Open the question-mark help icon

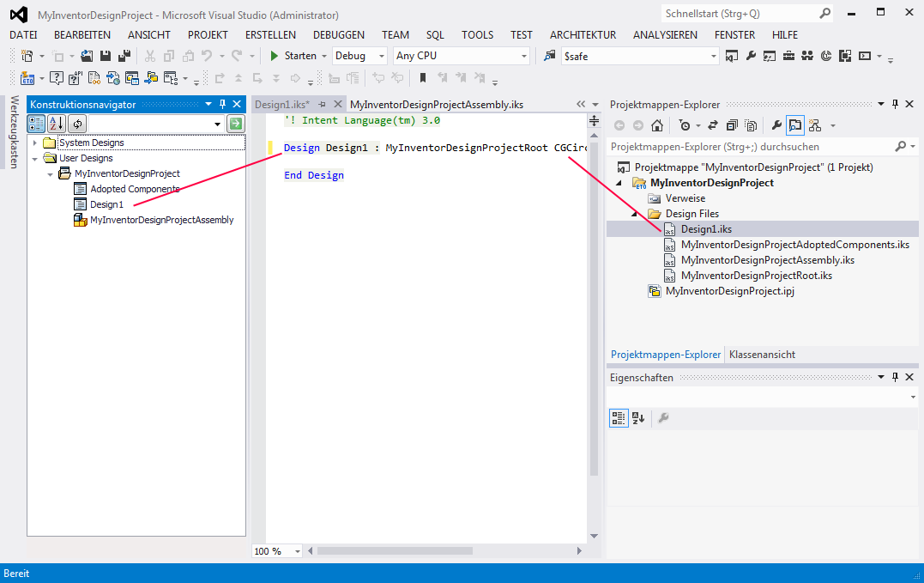(56, 78)
